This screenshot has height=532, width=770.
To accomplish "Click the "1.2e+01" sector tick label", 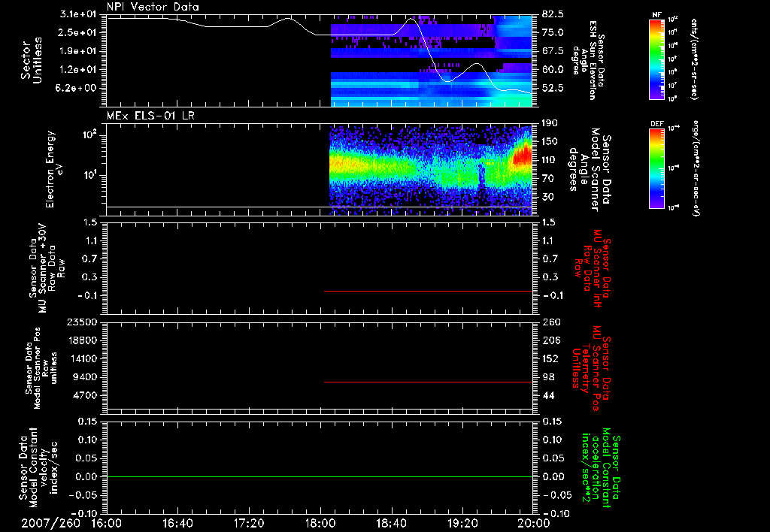I will (78, 70).
